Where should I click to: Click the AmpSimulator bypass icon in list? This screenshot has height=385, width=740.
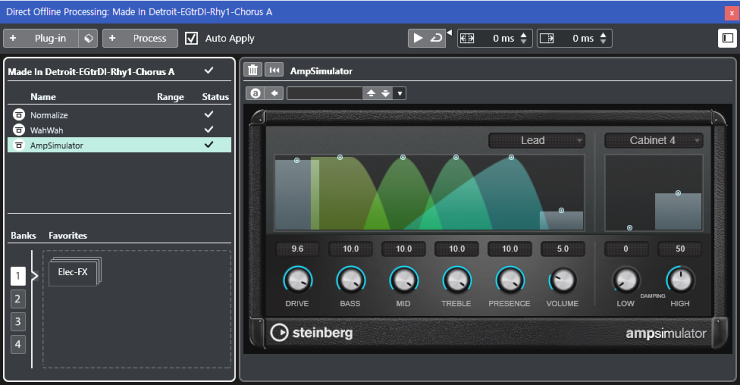pos(19,145)
